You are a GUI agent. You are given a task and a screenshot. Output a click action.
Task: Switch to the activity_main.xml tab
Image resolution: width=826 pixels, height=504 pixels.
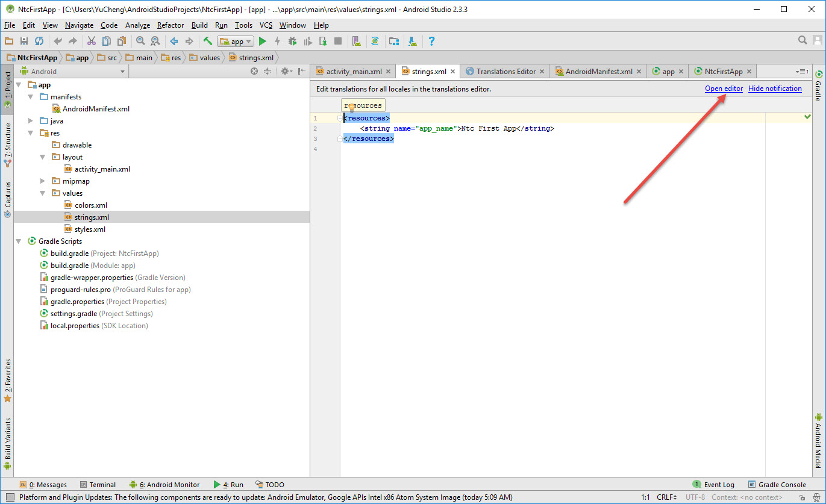point(354,71)
